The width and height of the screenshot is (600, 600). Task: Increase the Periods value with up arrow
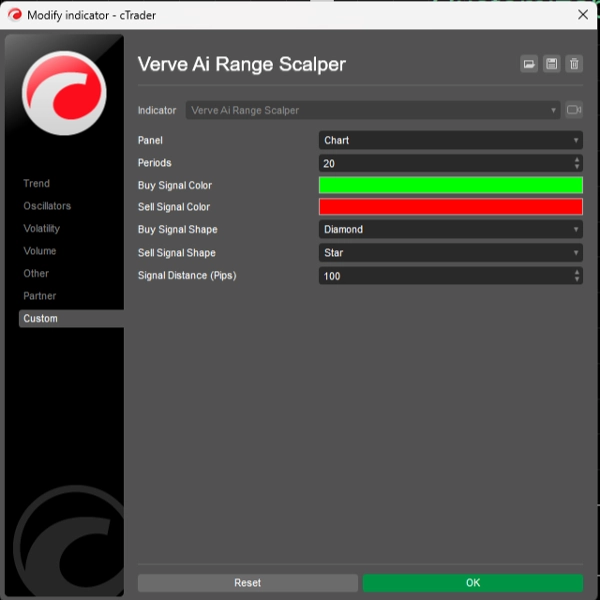point(577,159)
